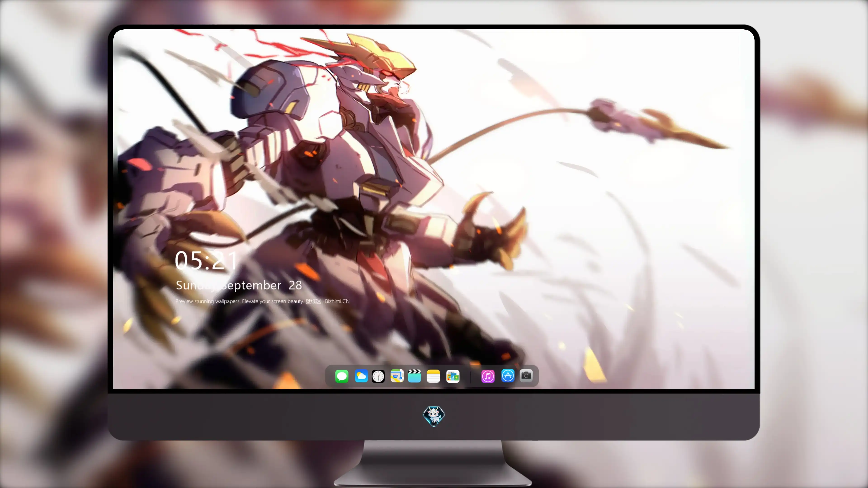Viewport: 868px width, 488px height.
Task: Click the date text ending in September 28
Action: 239,285
